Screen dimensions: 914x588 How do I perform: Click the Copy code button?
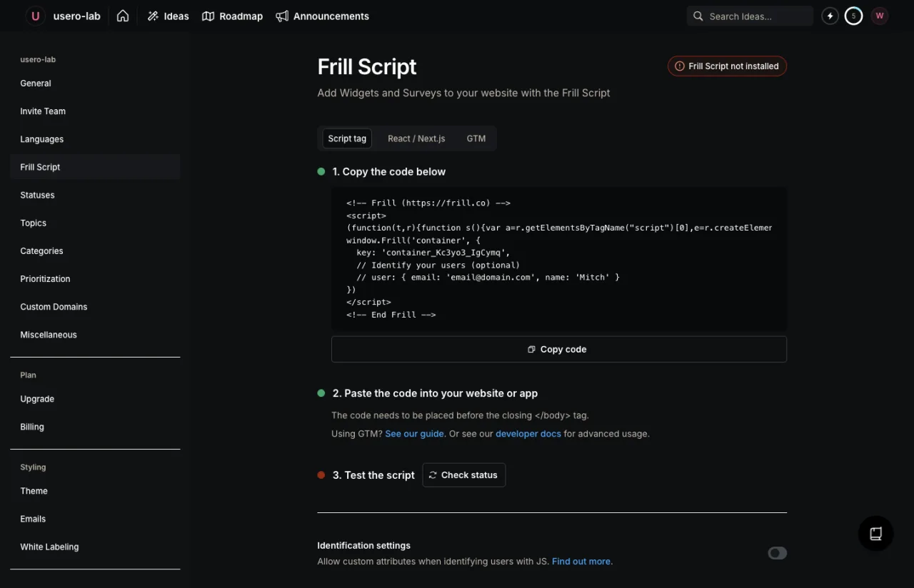559,349
